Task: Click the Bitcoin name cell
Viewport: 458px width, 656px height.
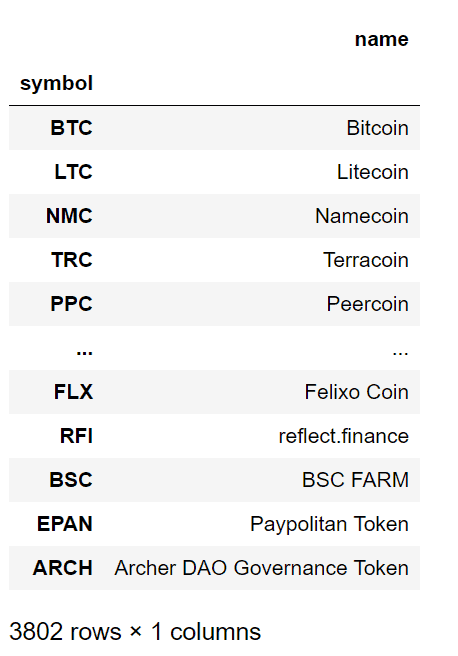Action: pos(377,128)
